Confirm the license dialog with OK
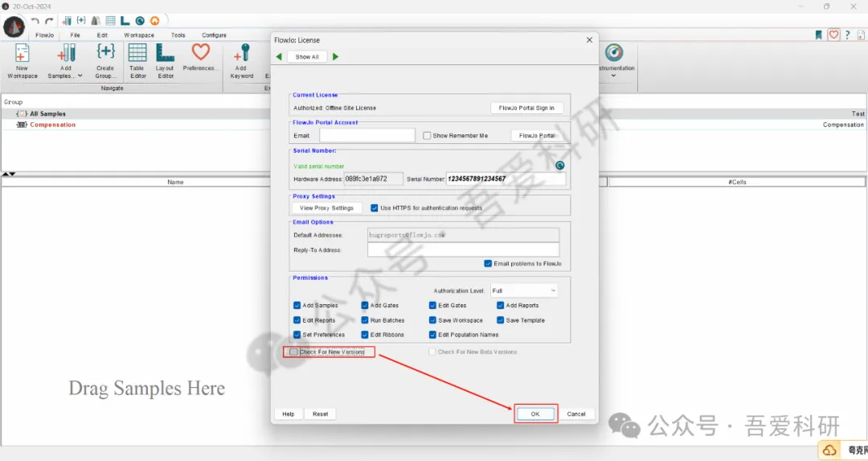The width and height of the screenshot is (868, 461). [x=535, y=414]
